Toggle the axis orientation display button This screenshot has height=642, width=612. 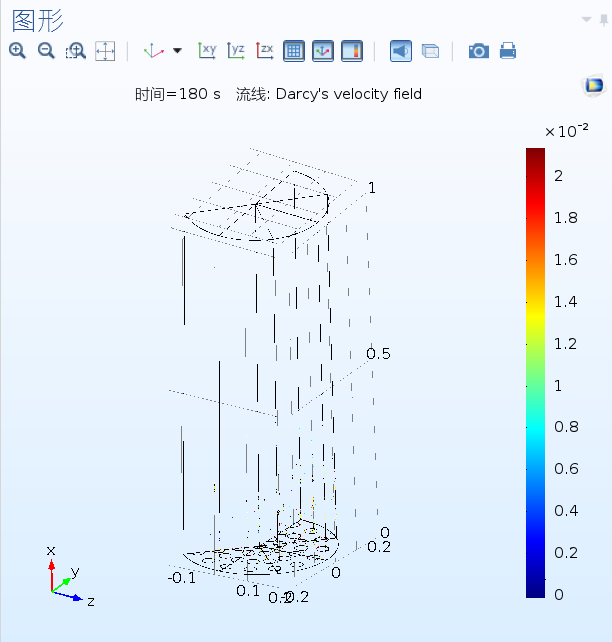tap(323, 51)
